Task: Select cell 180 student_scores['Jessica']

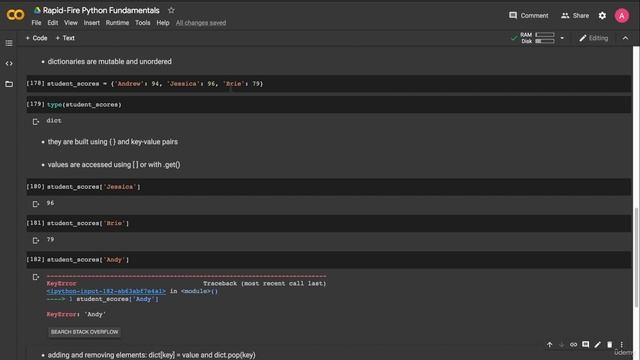Action: pyautogui.click(x=329, y=187)
